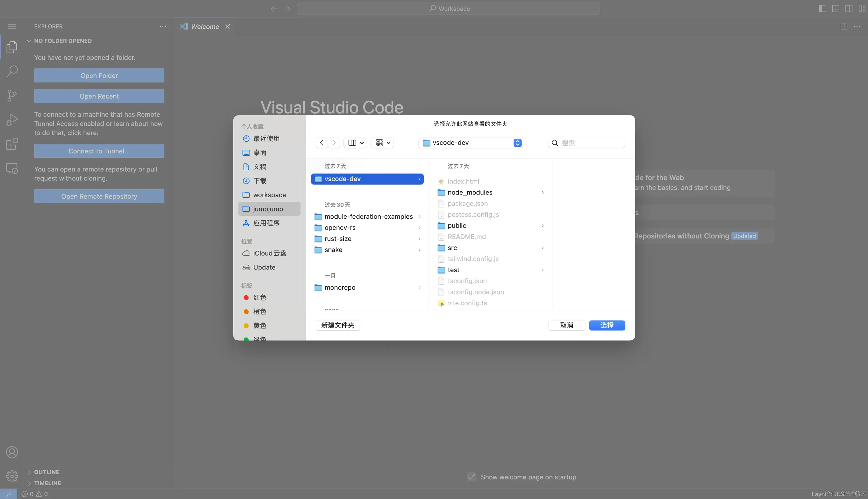Open the Search view in activity bar
The height and width of the screenshot is (499, 868).
pos(12,71)
